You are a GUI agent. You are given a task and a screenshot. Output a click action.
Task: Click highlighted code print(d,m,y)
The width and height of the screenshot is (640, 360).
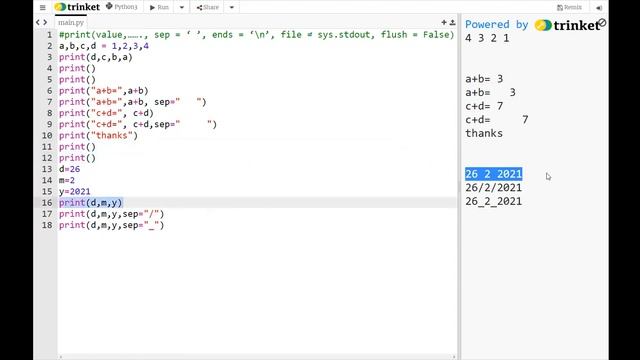point(91,203)
